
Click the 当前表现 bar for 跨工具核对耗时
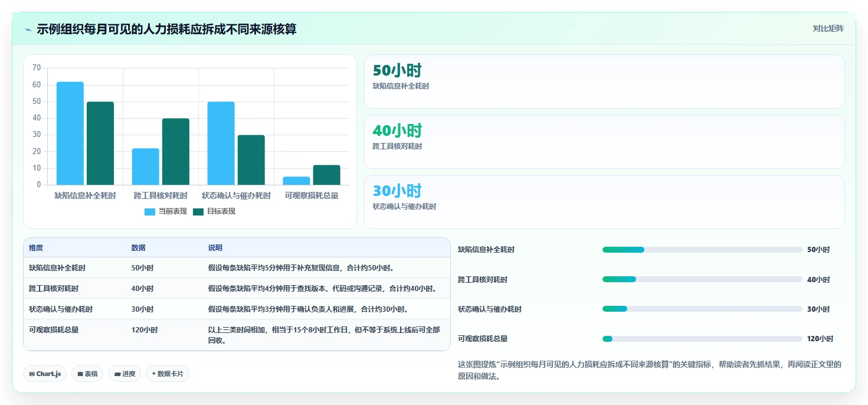[146, 166]
